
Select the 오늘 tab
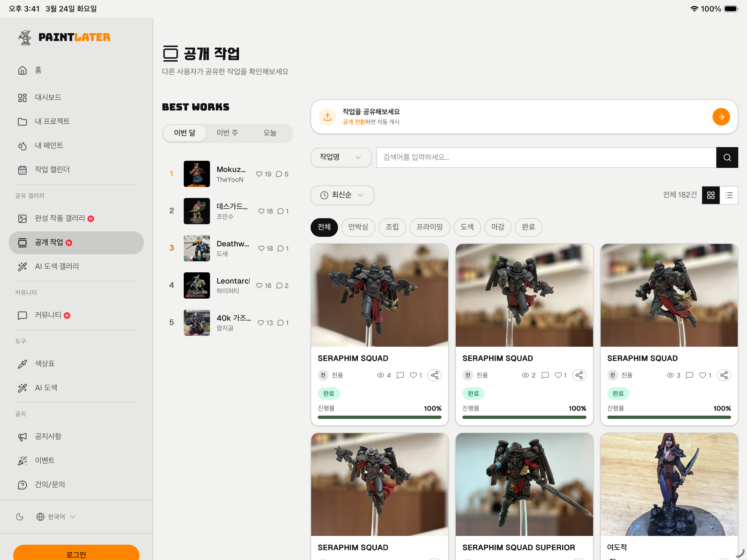(x=270, y=133)
